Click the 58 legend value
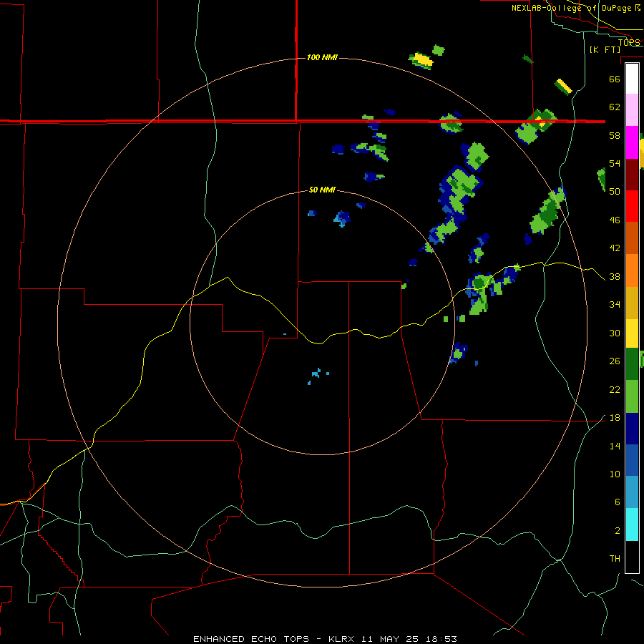The width and height of the screenshot is (644, 644). coord(615,135)
